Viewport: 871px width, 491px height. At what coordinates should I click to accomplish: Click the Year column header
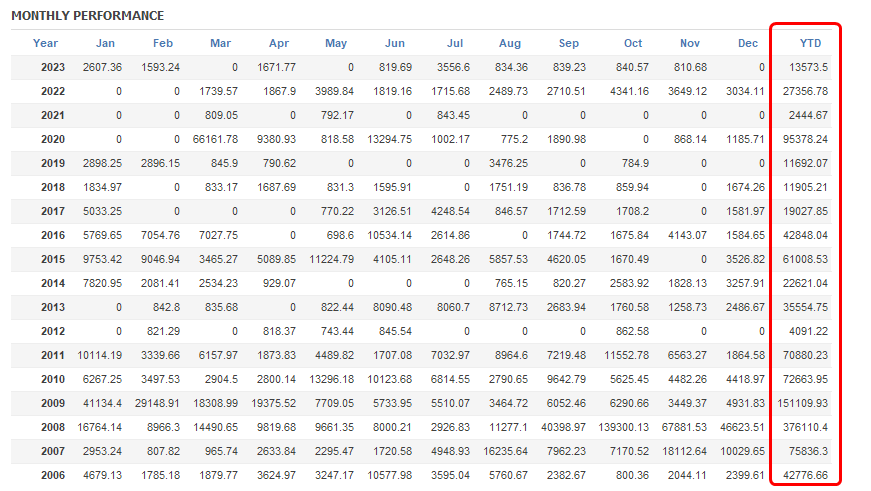click(45, 43)
